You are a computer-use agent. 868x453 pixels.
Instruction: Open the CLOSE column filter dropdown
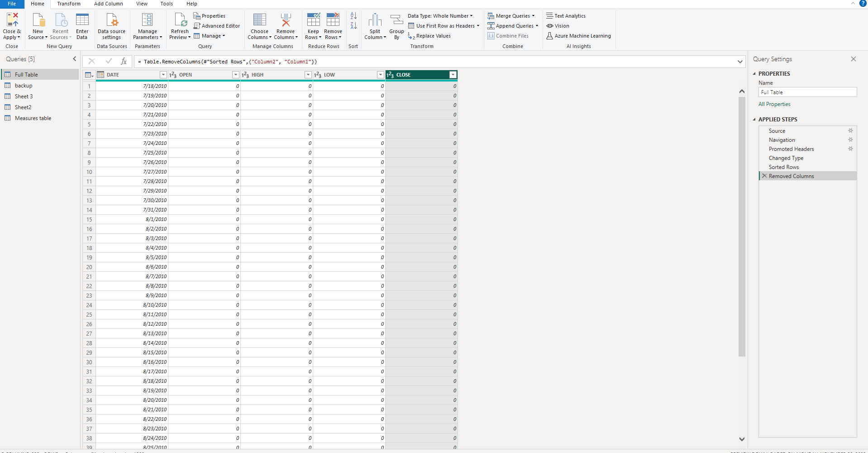point(453,75)
